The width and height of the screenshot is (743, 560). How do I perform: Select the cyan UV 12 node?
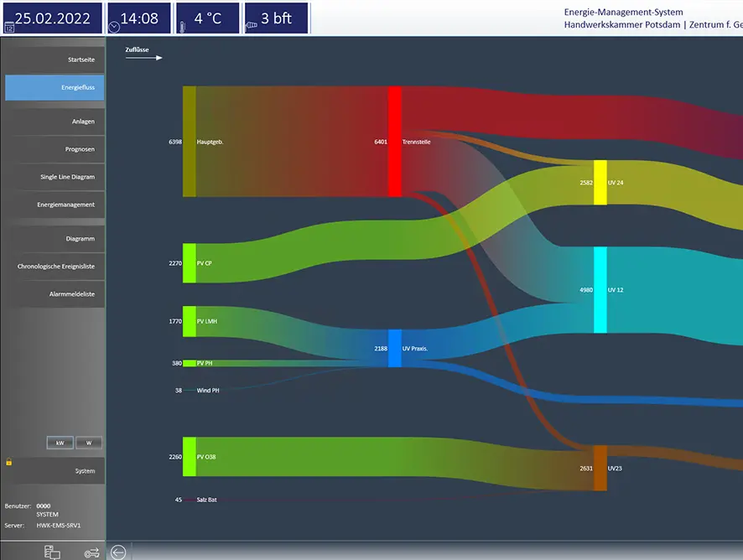tap(600, 290)
